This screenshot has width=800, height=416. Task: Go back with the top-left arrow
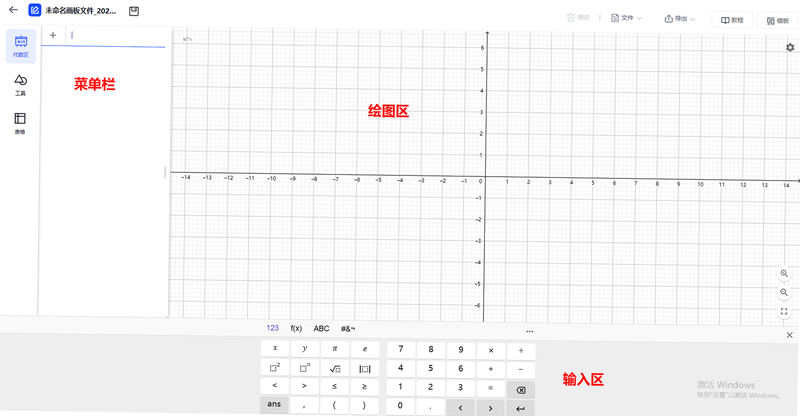click(x=13, y=9)
